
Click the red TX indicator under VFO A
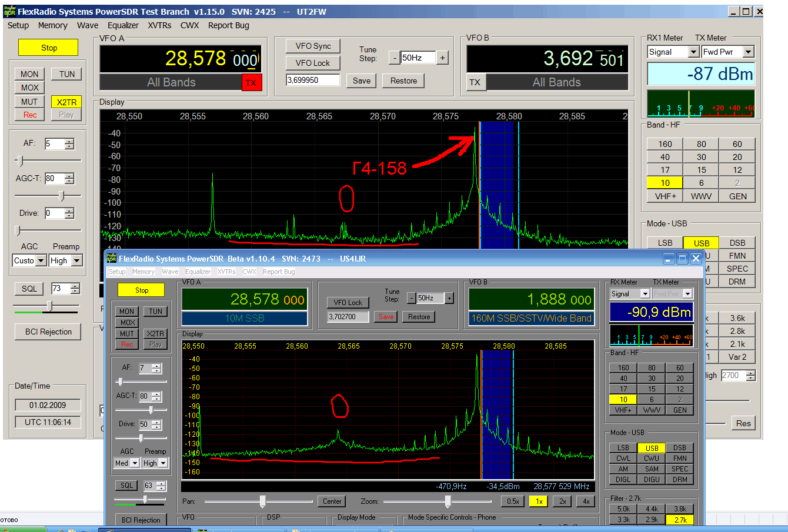(x=251, y=83)
